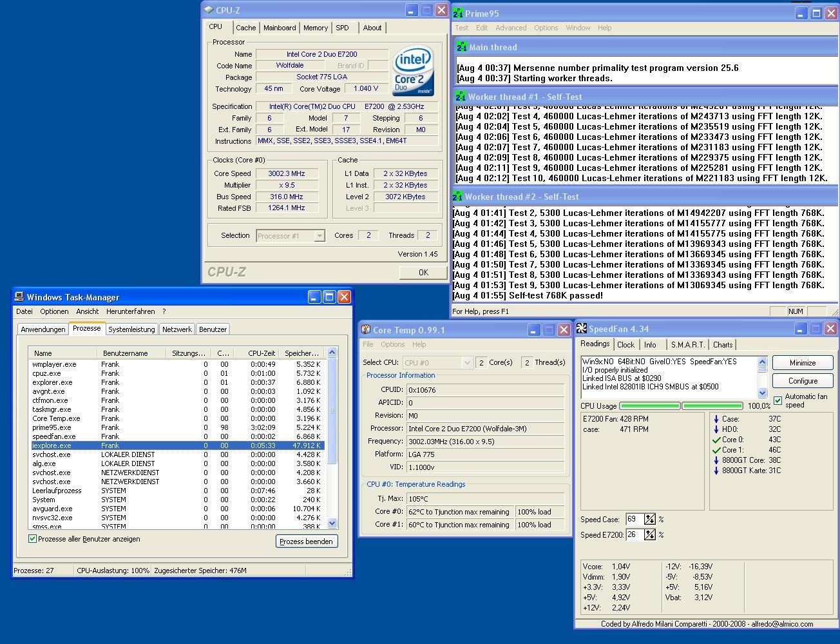Sort processes by CPU-Zeit column header

(x=256, y=353)
